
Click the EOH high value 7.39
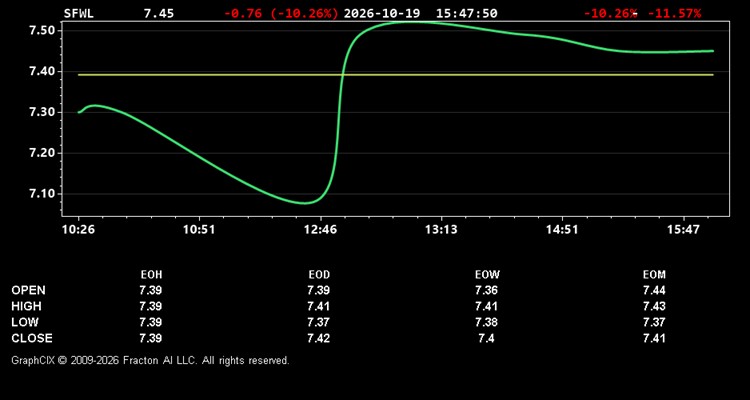[x=151, y=306]
